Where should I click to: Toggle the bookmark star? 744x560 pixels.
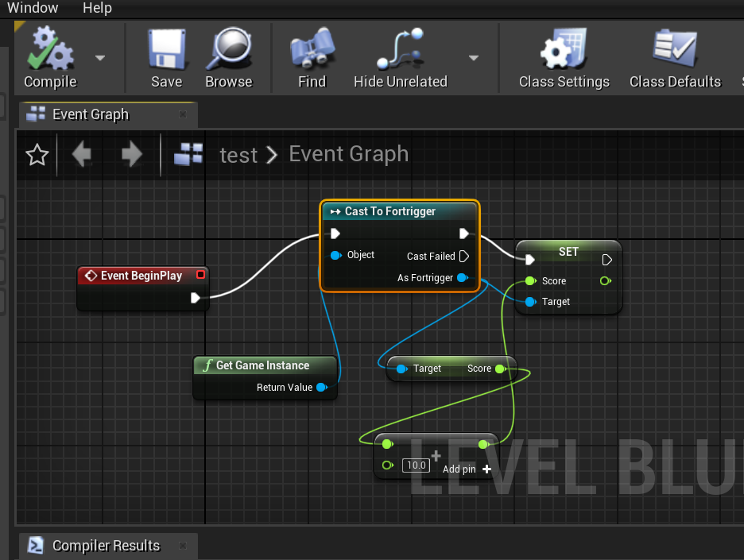click(37, 154)
